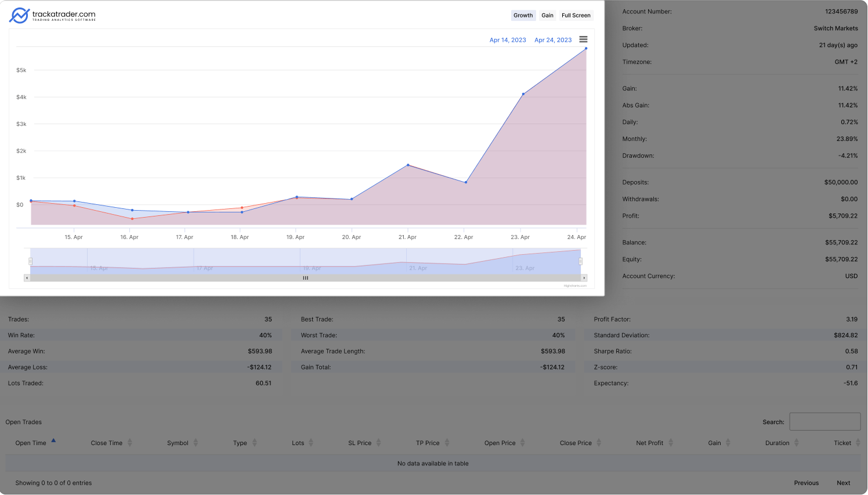The width and height of the screenshot is (868, 495).
Task: Click the Search input field
Action: click(824, 422)
